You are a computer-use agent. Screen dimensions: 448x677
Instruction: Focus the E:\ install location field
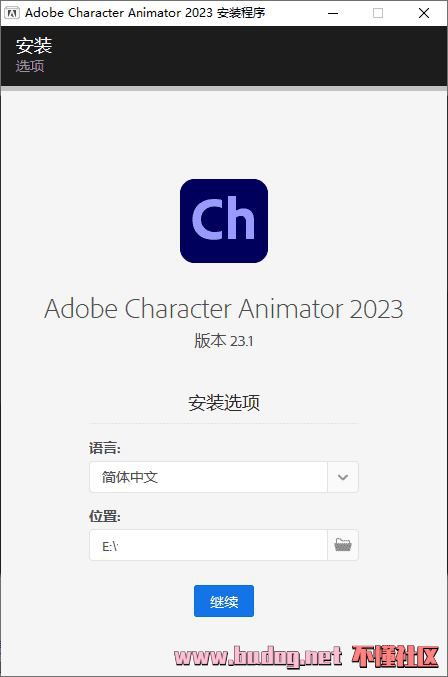pyautogui.click(x=208, y=545)
